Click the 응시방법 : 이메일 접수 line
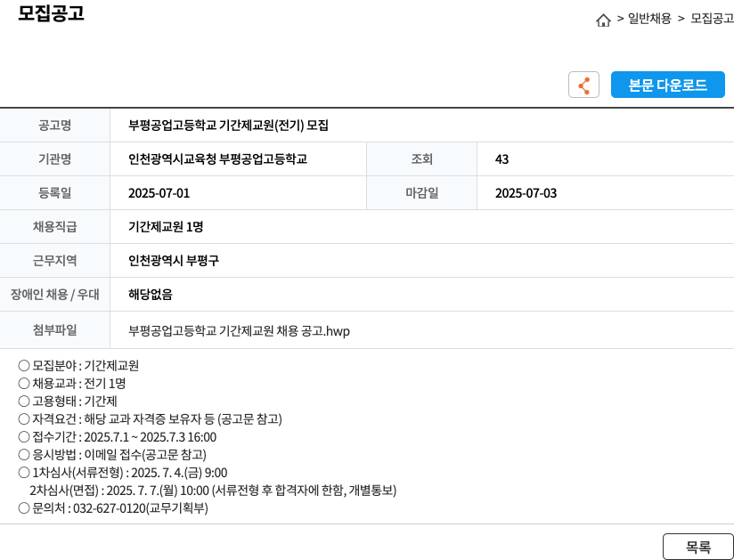Screen dimensions: 734x560 coord(112,455)
